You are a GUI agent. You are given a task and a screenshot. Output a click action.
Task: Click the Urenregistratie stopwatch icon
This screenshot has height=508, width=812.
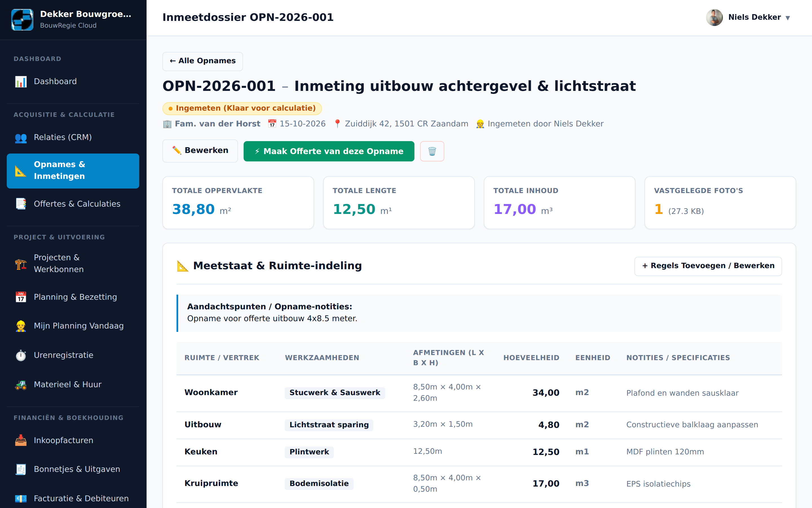point(21,355)
